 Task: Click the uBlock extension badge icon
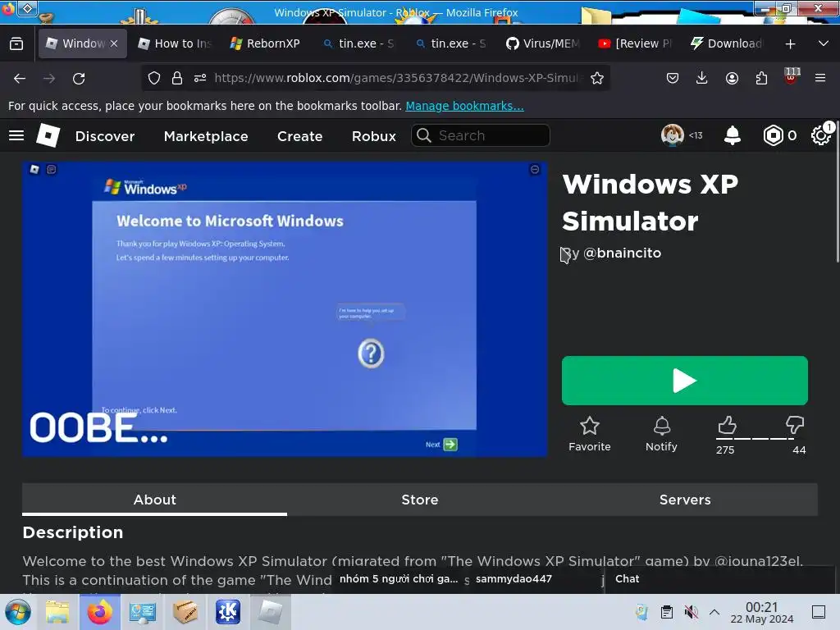(792, 76)
